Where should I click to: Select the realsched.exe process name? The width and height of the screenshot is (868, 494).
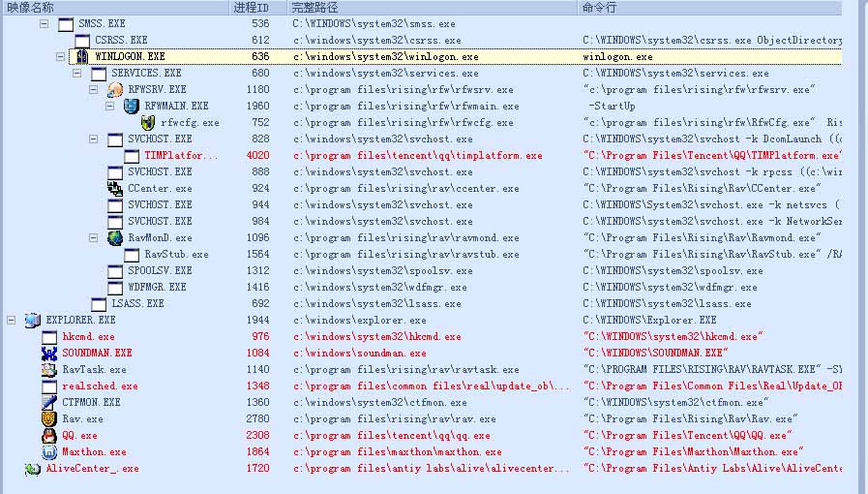coord(101,386)
